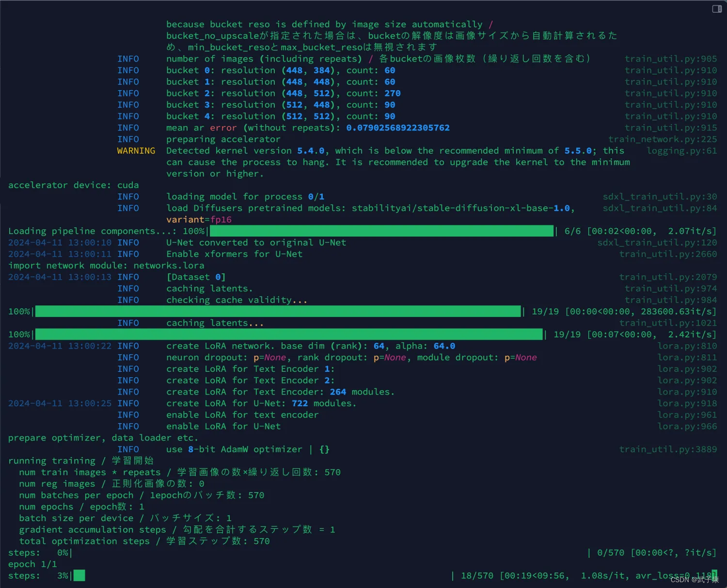The image size is (727, 588).
Task: Click the 'train_util.py:984' source reference
Action: pyautogui.click(x=671, y=300)
